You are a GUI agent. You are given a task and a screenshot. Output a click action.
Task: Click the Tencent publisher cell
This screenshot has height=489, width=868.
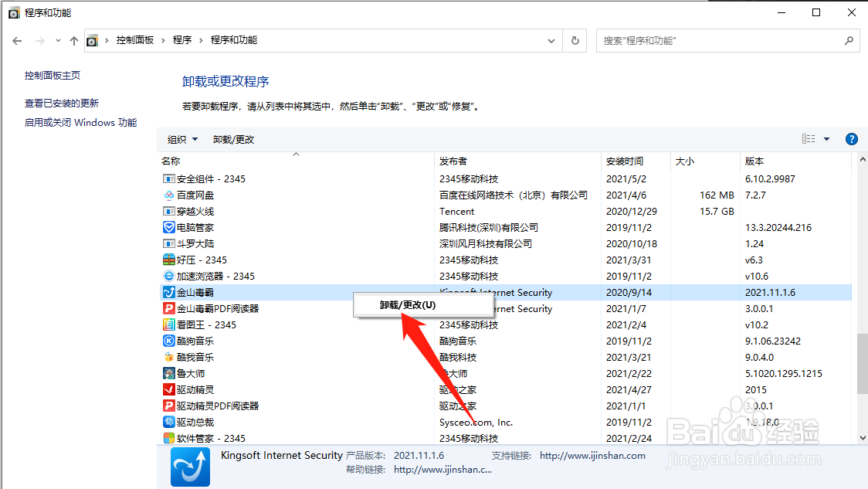coord(456,211)
